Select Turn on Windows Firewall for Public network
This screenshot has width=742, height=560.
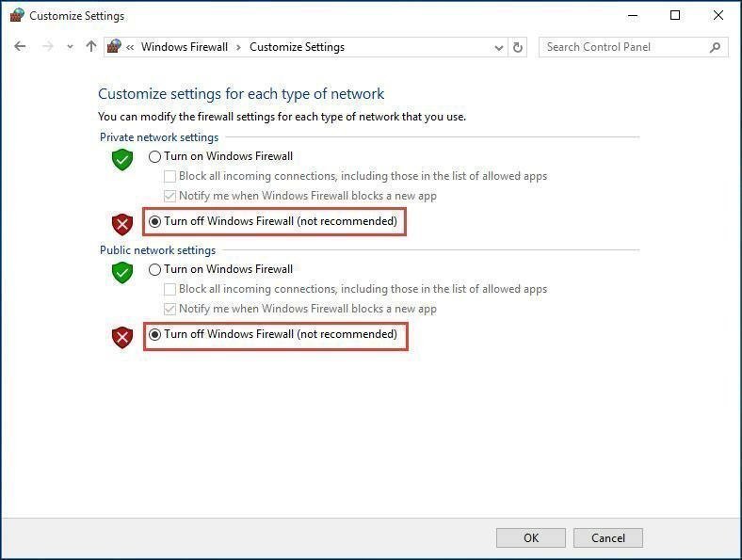[x=155, y=270]
